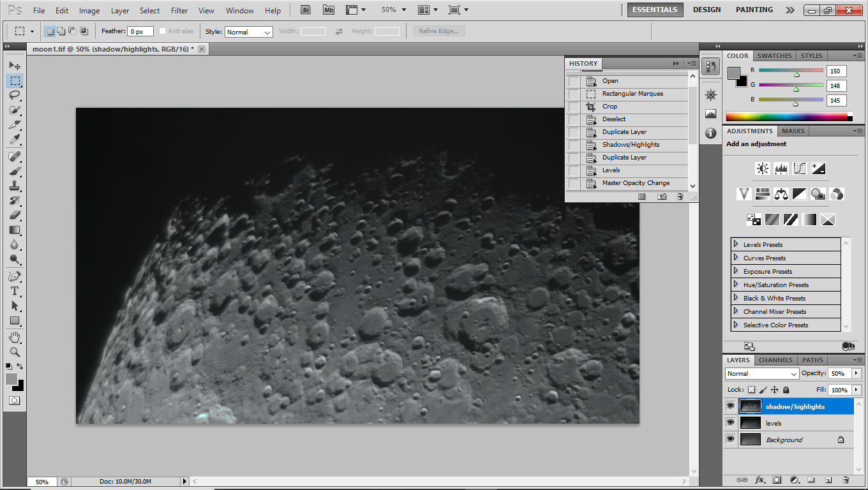The image size is (868, 490).
Task: Hide the levels layer
Action: pyautogui.click(x=730, y=422)
